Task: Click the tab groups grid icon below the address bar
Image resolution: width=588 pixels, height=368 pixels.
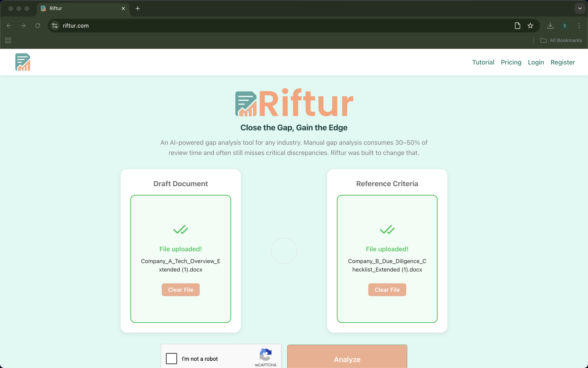Action: [x=8, y=40]
